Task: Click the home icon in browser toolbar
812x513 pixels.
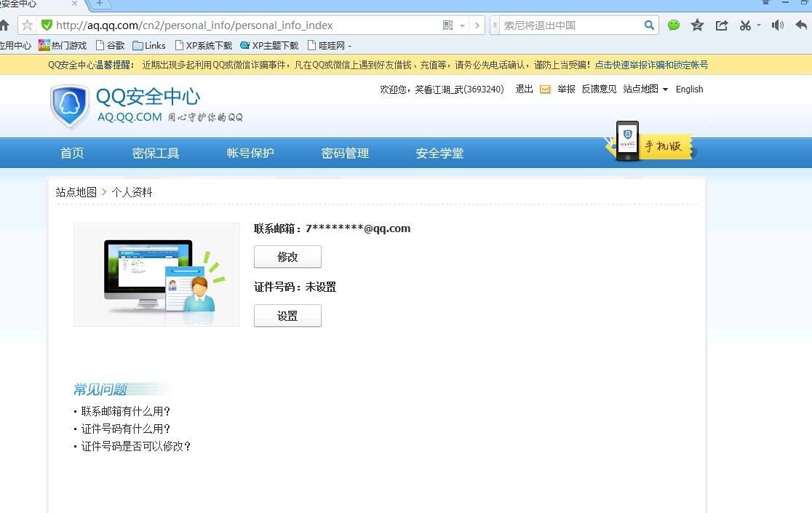Action: 4,25
